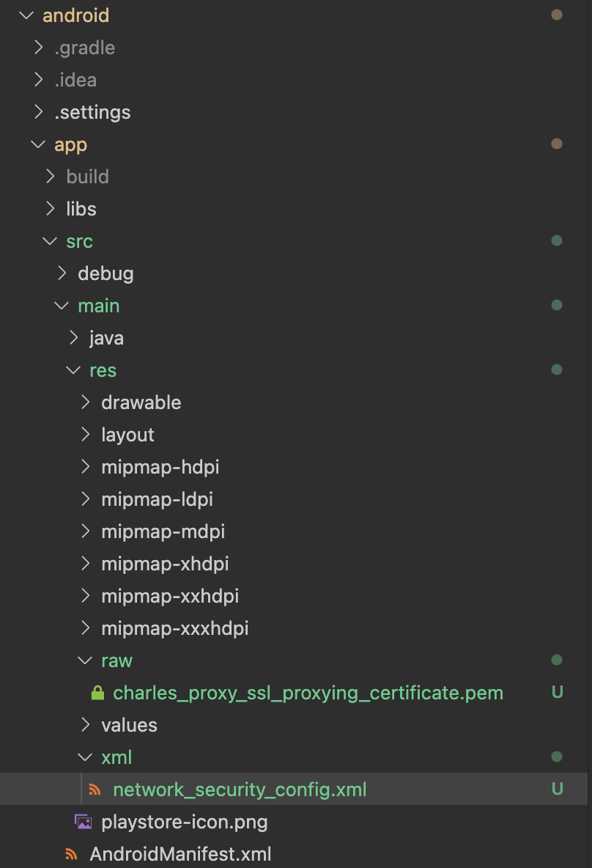Screen dimensions: 592x868
Task: Select the values folder
Action: [x=129, y=724]
